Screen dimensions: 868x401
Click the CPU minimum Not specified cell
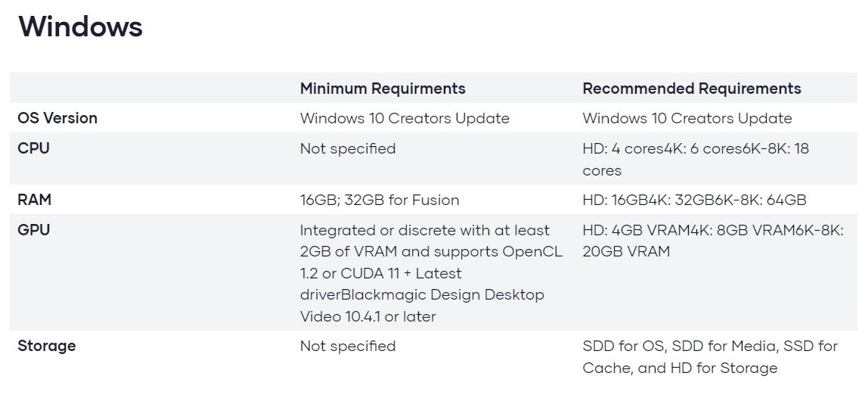coord(348,148)
